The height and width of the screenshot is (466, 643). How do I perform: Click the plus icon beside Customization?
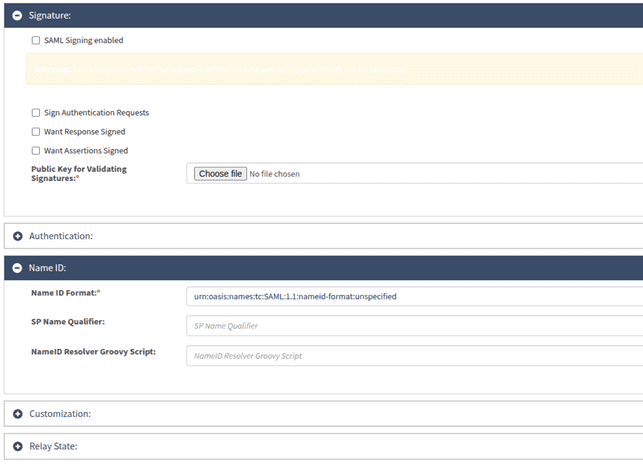[18, 413]
